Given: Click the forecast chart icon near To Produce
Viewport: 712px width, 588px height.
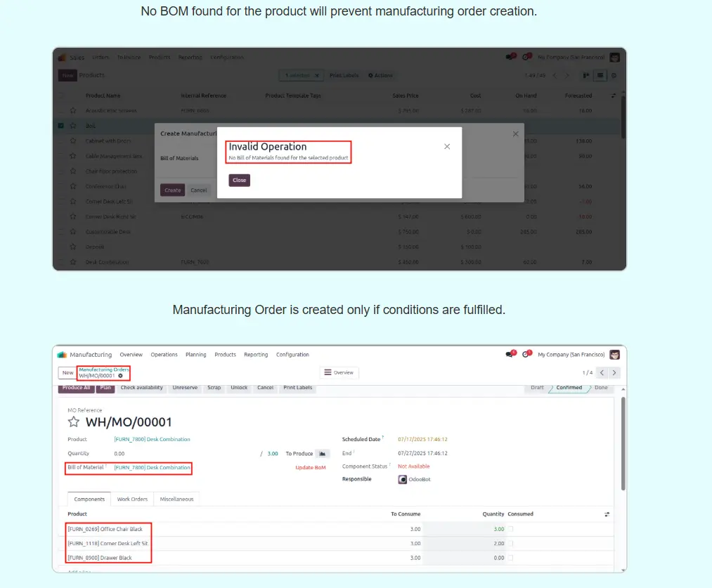Looking at the screenshot, I should (x=323, y=454).
